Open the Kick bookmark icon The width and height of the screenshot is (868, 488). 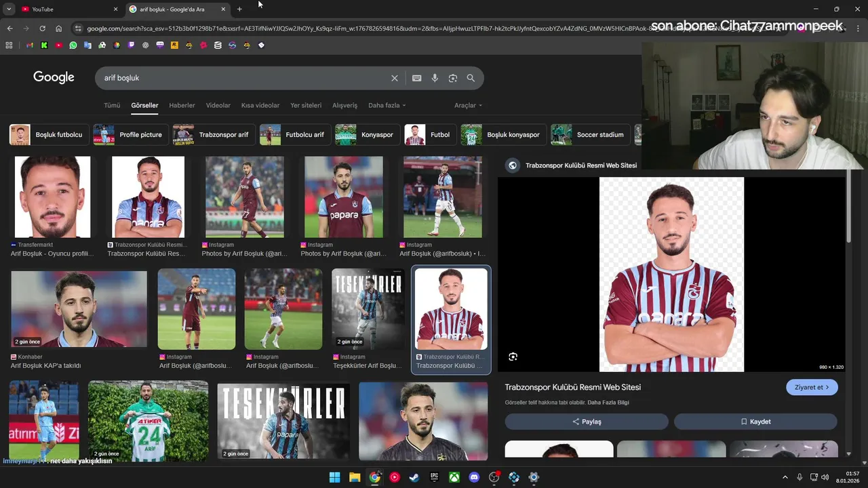[44, 45]
